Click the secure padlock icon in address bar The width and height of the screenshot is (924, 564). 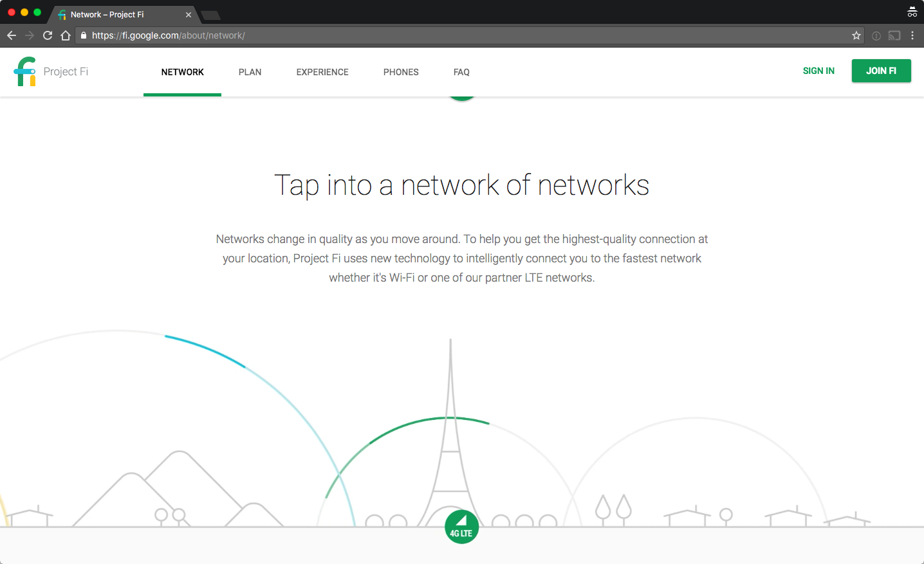(x=84, y=35)
